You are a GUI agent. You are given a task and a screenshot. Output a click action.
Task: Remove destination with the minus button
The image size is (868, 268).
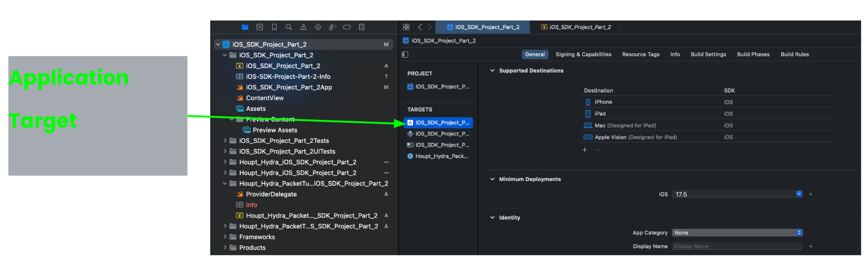point(597,150)
